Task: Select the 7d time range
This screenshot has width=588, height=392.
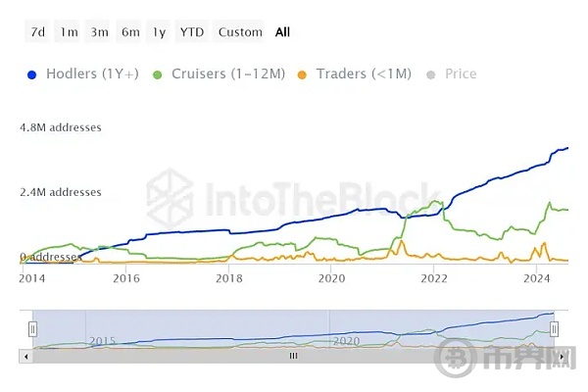Action: tap(37, 31)
